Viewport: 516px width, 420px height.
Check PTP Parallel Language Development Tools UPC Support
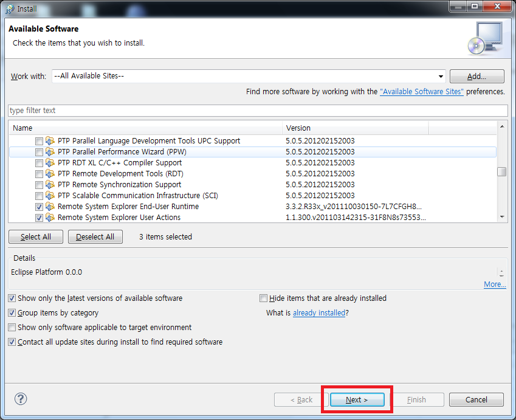tap(39, 141)
